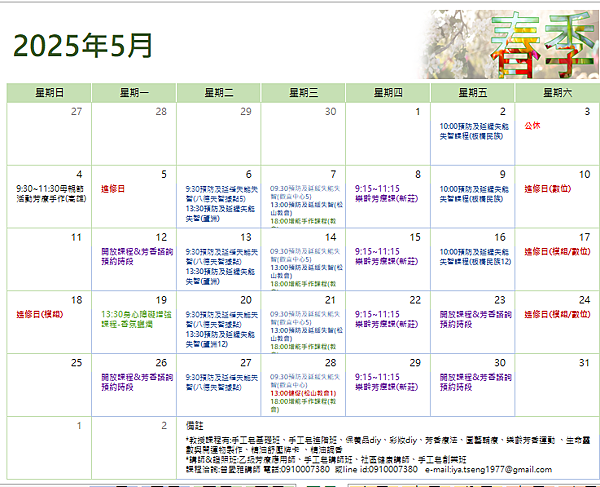Screen dimensions: 600x487
Task: Select the 星期二 column header
Action: click(x=218, y=93)
